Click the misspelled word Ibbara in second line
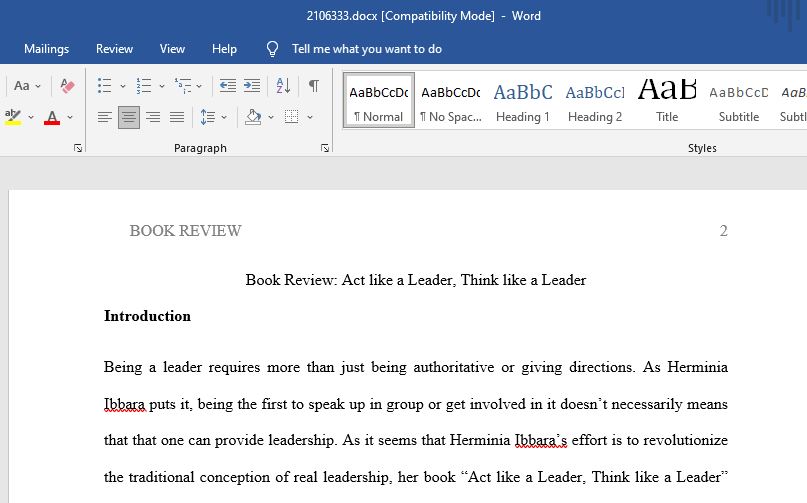Screen dimensions: 807x503 point(125,404)
